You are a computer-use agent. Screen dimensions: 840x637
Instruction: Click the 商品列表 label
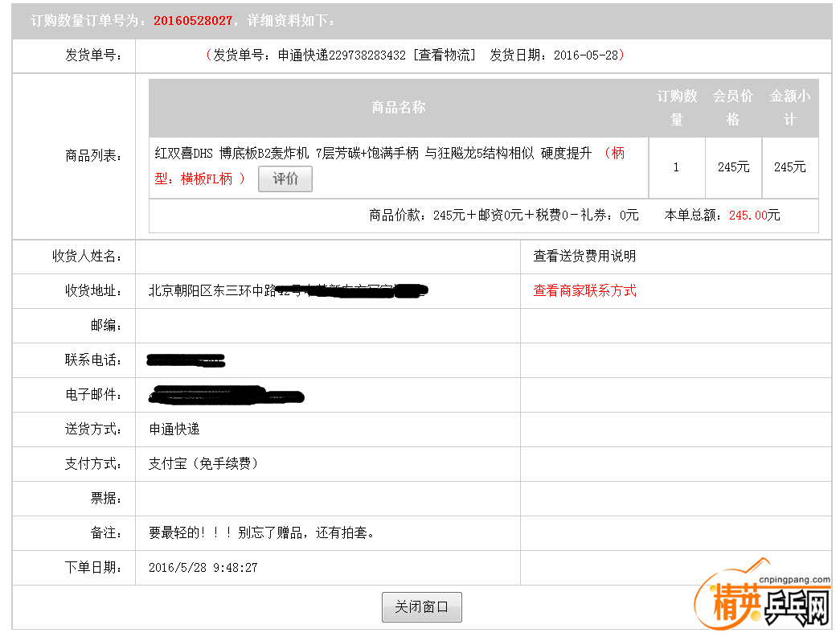(93, 156)
